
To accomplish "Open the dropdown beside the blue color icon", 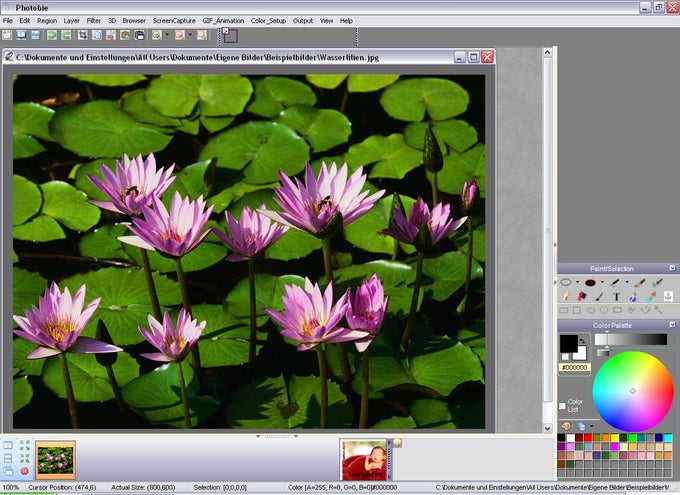I will (x=592, y=426).
